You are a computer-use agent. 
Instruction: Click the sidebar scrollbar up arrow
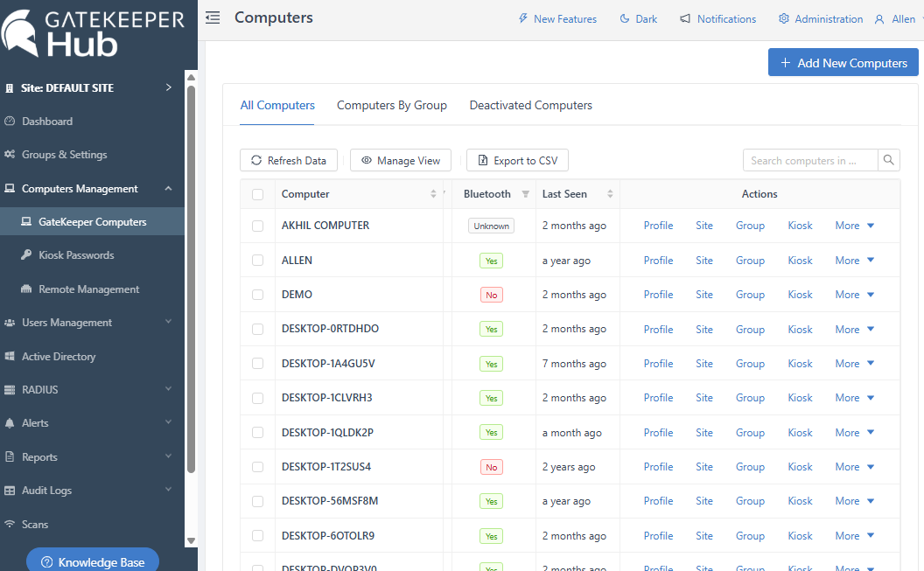pos(191,77)
